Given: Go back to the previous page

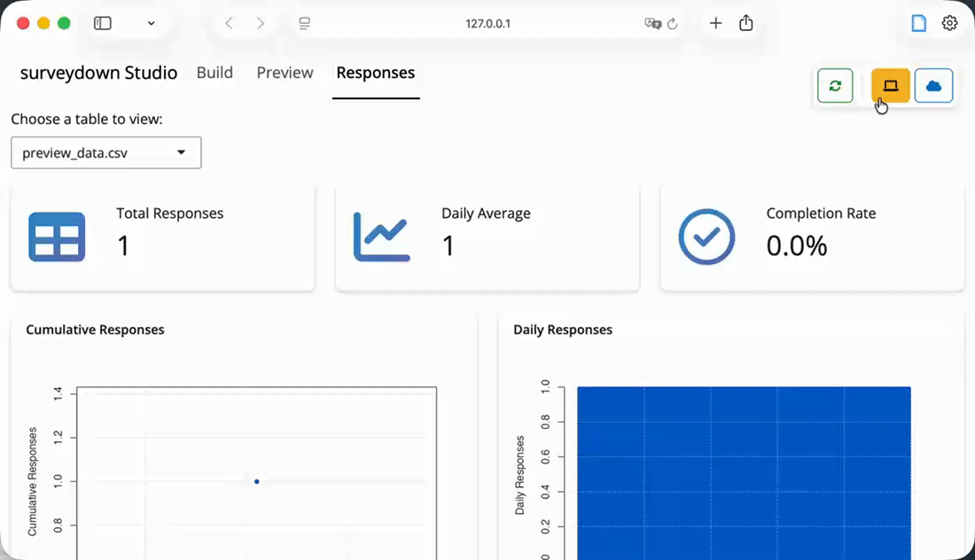Looking at the screenshot, I should point(229,24).
